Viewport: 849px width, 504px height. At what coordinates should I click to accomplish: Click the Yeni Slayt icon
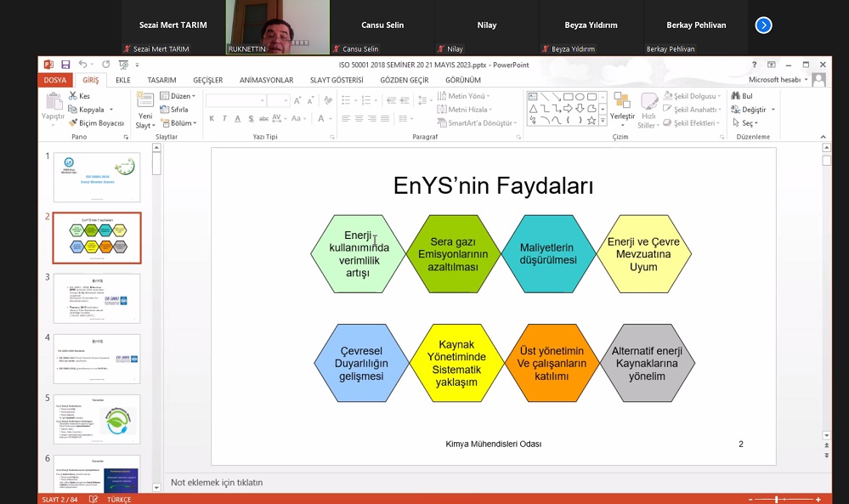145,102
